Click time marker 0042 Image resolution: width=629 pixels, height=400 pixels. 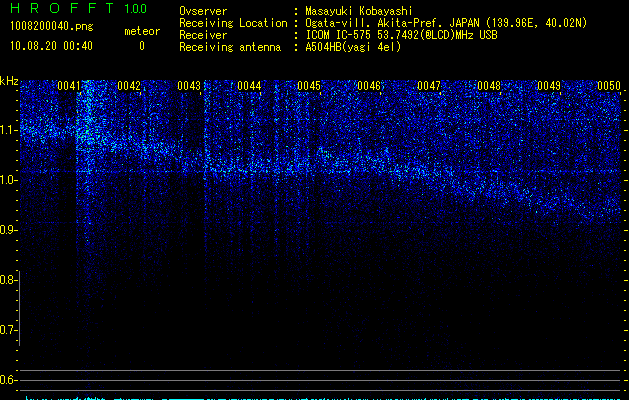(x=129, y=86)
